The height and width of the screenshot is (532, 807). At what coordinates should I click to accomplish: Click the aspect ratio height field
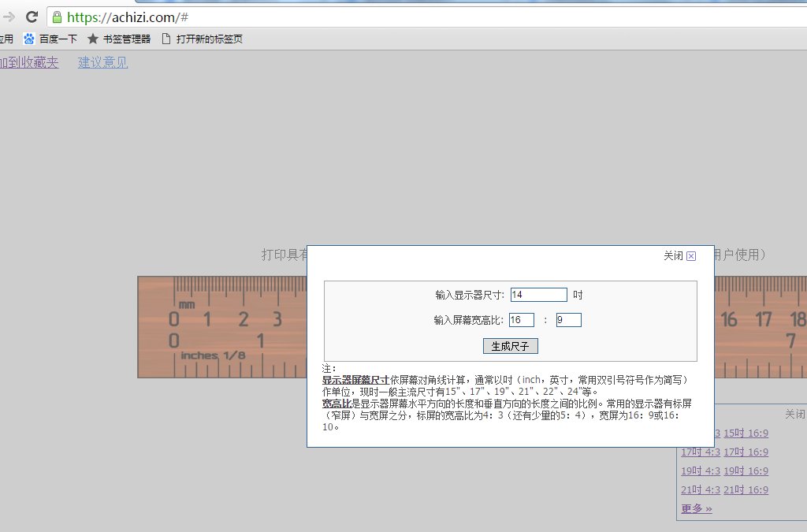[x=568, y=320]
